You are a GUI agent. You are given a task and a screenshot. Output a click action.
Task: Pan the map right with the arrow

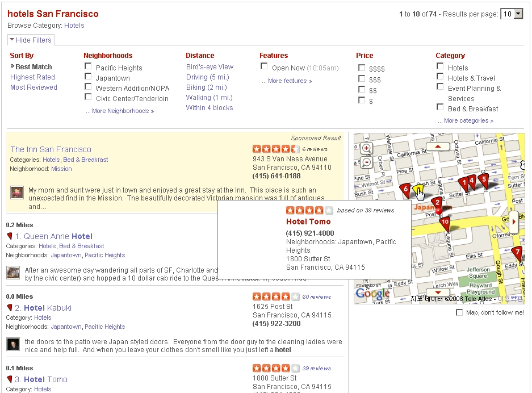[514, 222]
